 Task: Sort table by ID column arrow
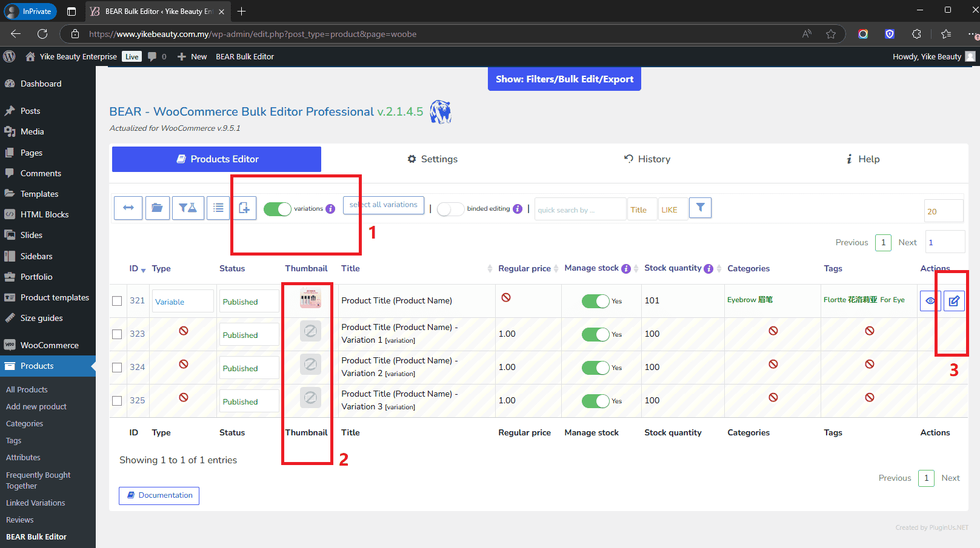click(144, 270)
